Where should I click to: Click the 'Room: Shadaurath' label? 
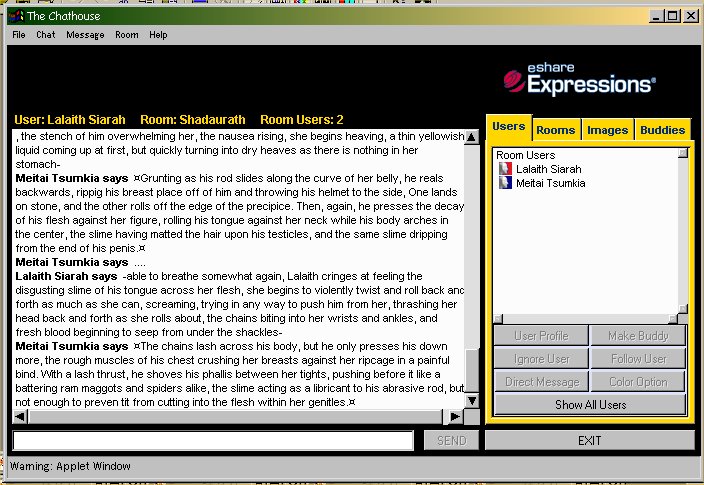click(x=193, y=119)
